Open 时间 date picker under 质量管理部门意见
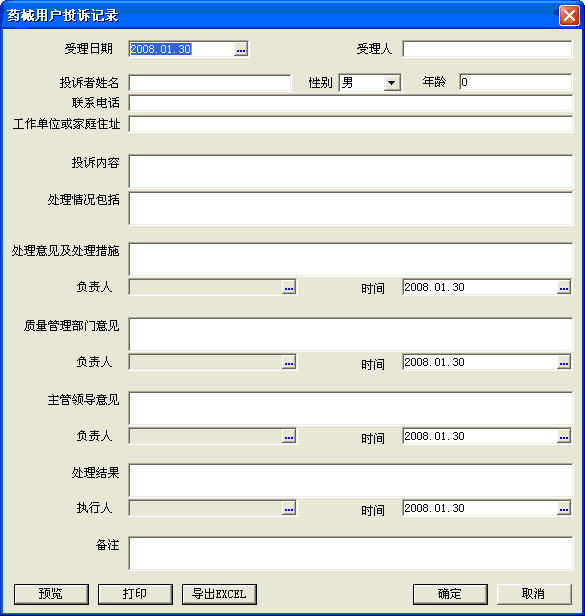 click(x=564, y=362)
